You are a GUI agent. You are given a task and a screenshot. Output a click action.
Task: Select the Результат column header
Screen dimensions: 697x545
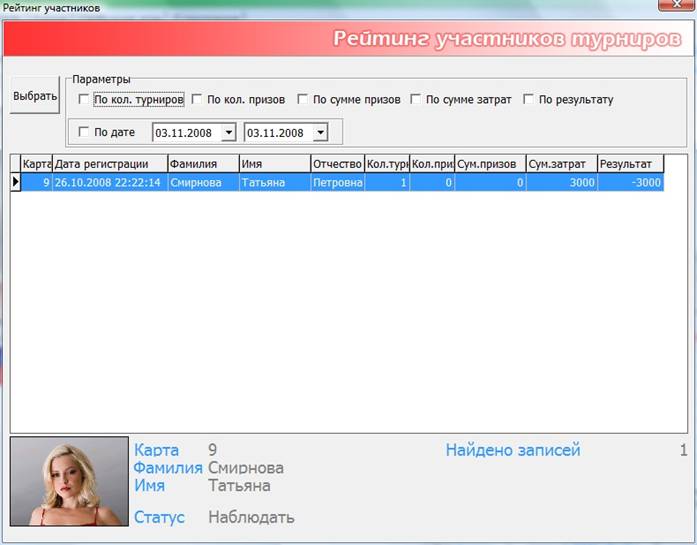629,164
